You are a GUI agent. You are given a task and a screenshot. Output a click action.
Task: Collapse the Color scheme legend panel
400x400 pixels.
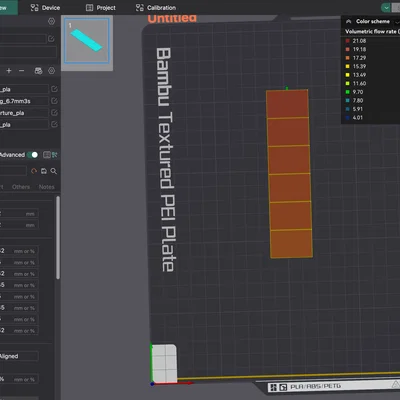pos(349,21)
